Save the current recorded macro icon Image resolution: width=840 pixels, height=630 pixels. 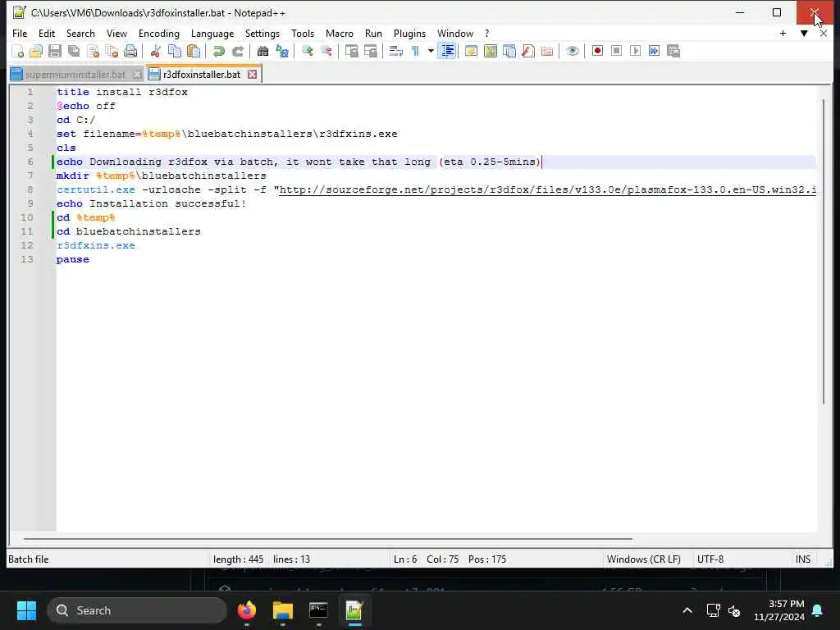point(673,51)
